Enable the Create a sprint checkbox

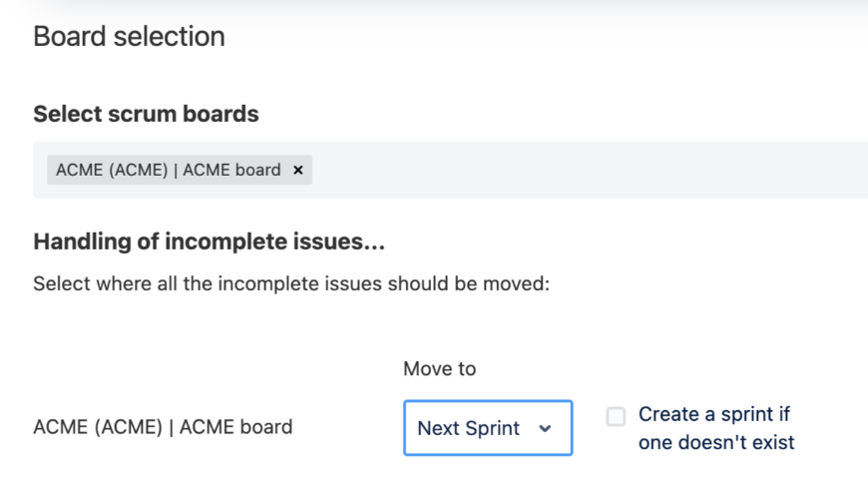point(616,416)
